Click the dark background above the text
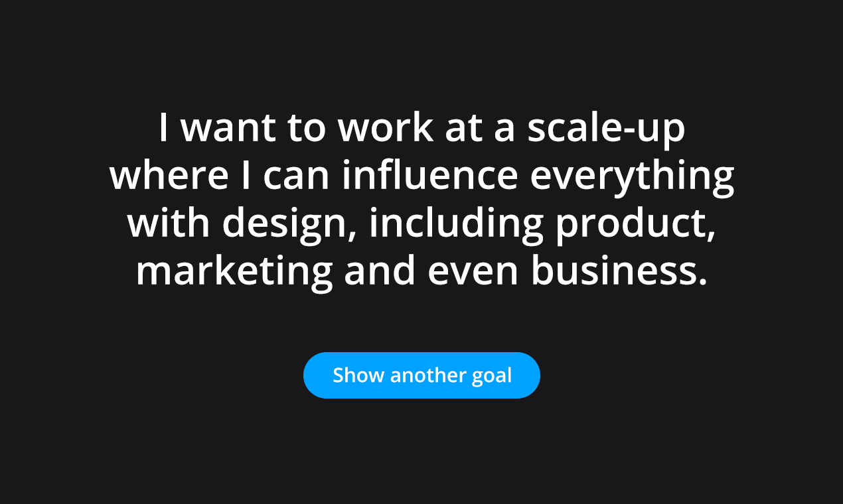 tap(421, 53)
